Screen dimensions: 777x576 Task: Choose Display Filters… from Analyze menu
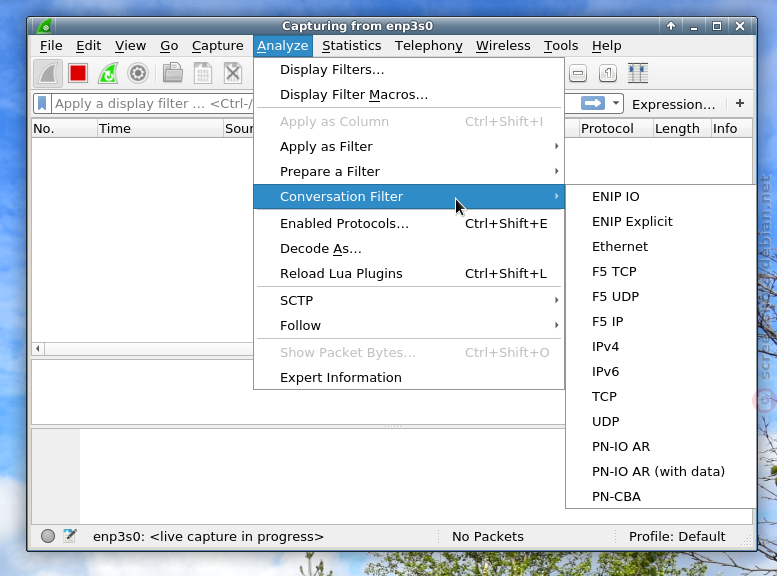pos(409,70)
